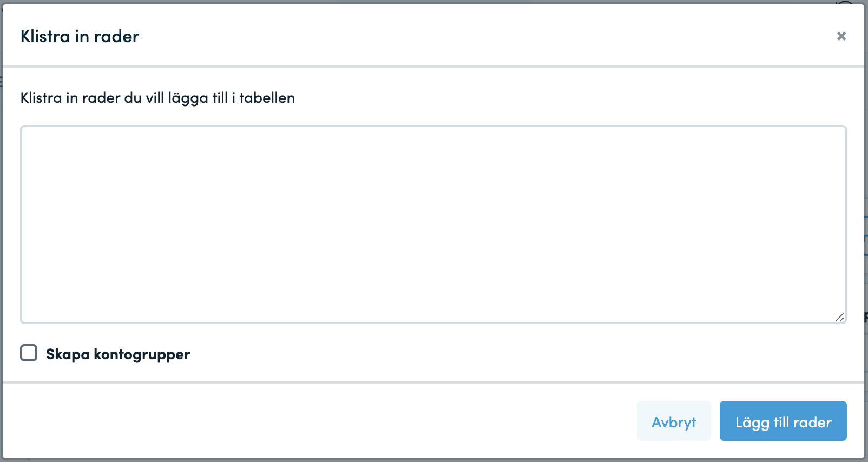The image size is (868, 462).
Task: Add pasted rows with the blue button
Action: pyautogui.click(x=783, y=421)
